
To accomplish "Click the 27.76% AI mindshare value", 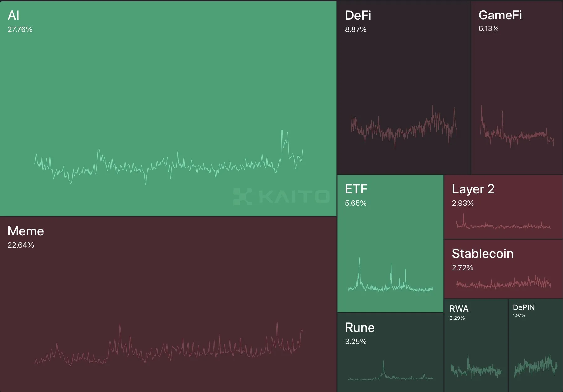I will 20,29.
